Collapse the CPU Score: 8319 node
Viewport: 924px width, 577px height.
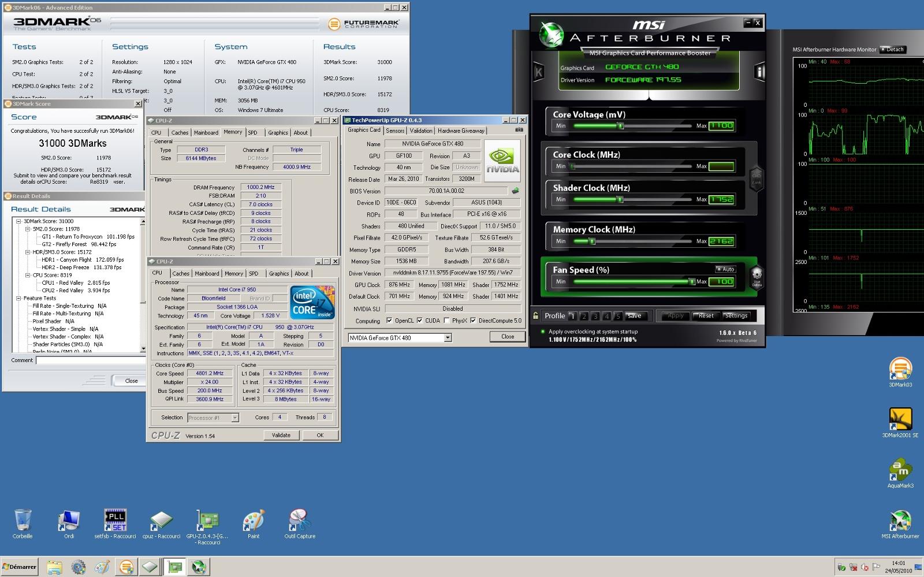pos(27,275)
